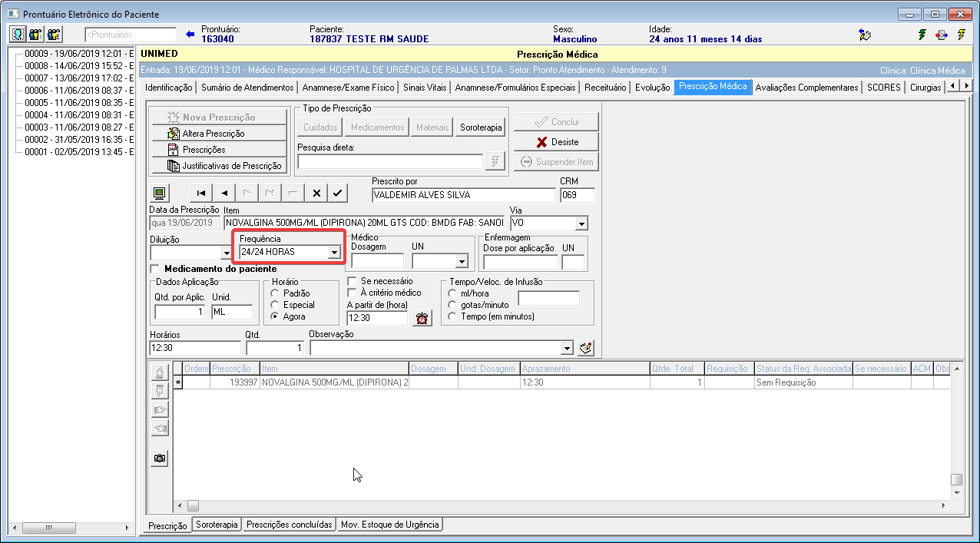Click the second patient group toolbar icon
Screen dimensions: 980x543
[x=36, y=35]
